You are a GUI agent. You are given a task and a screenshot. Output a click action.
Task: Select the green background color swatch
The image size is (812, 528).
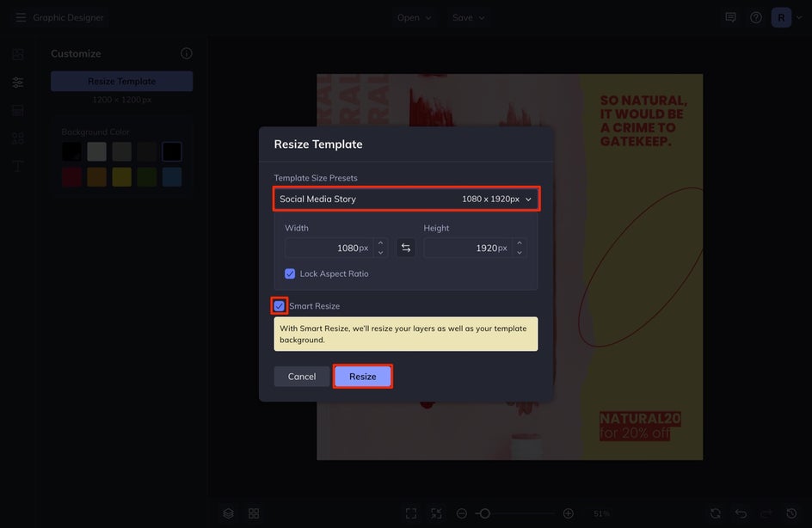click(x=147, y=177)
